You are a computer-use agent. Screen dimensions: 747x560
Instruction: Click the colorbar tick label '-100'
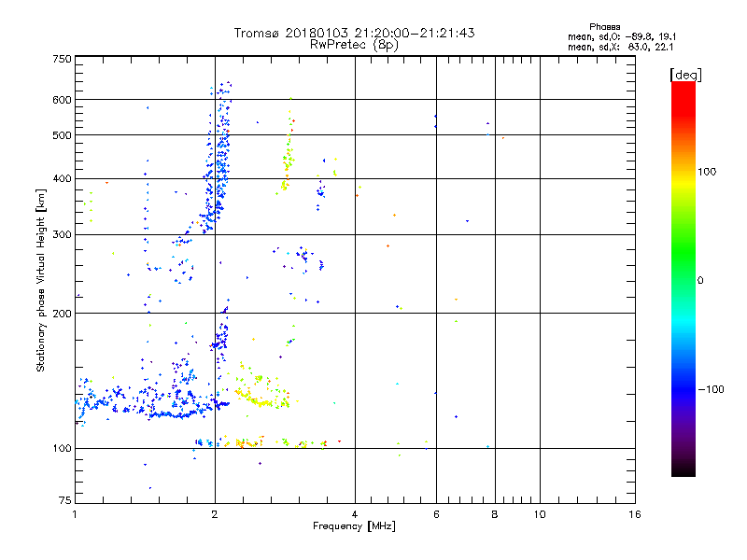pyautogui.click(x=711, y=389)
